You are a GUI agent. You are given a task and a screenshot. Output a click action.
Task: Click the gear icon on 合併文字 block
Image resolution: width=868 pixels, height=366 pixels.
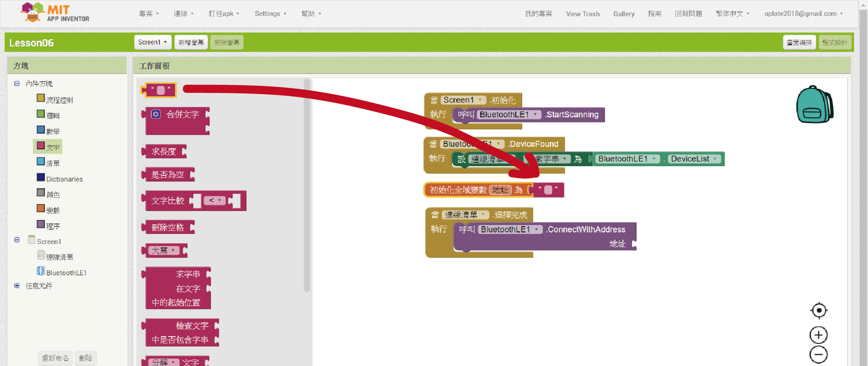[155, 114]
